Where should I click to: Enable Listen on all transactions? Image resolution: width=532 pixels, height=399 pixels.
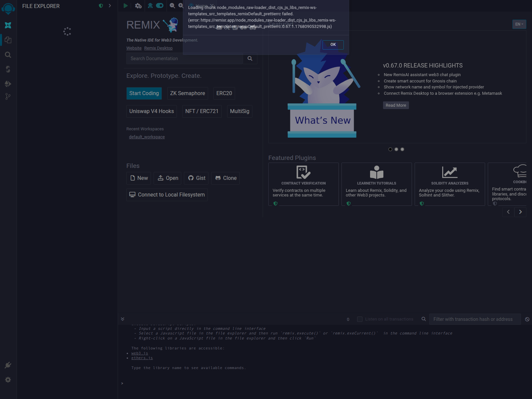coord(359,319)
